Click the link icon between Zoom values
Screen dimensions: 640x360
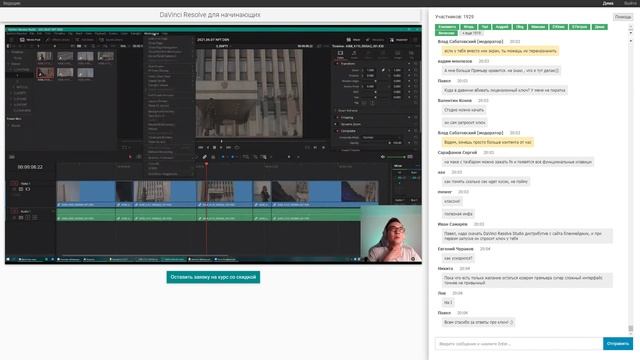(x=383, y=70)
